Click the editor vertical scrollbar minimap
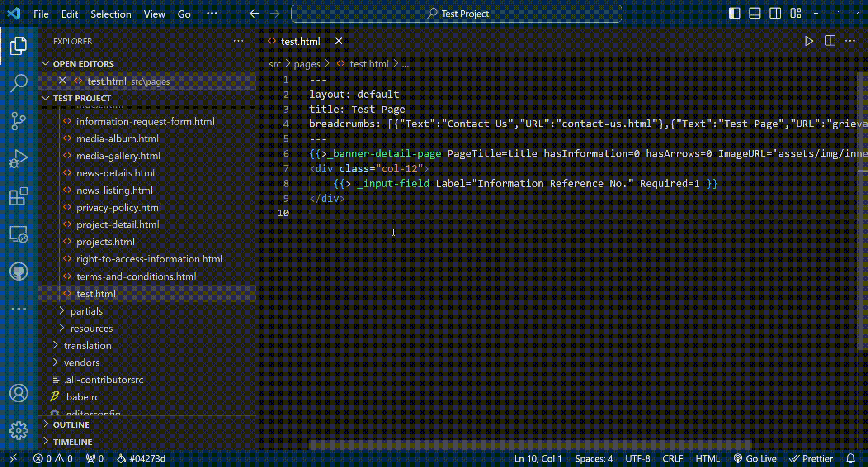 click(863, 211)
